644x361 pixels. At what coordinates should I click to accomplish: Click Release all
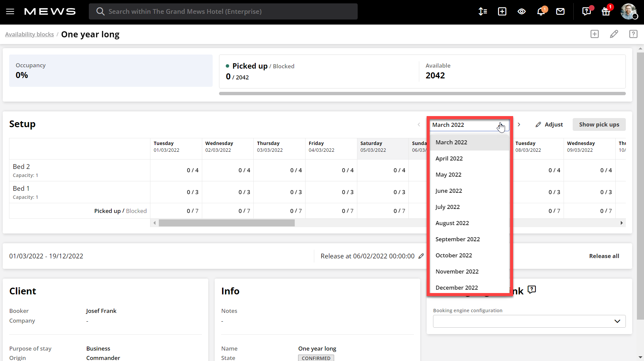tap(604, 256)
